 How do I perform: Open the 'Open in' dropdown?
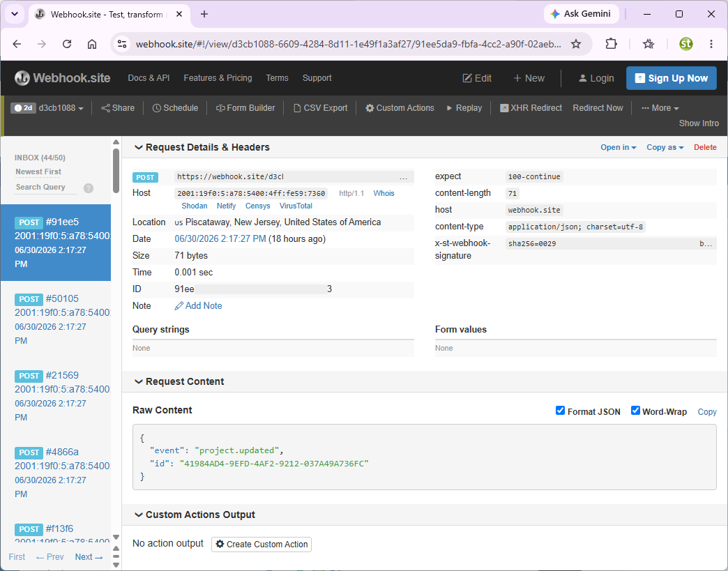click(x=618, y=147)
